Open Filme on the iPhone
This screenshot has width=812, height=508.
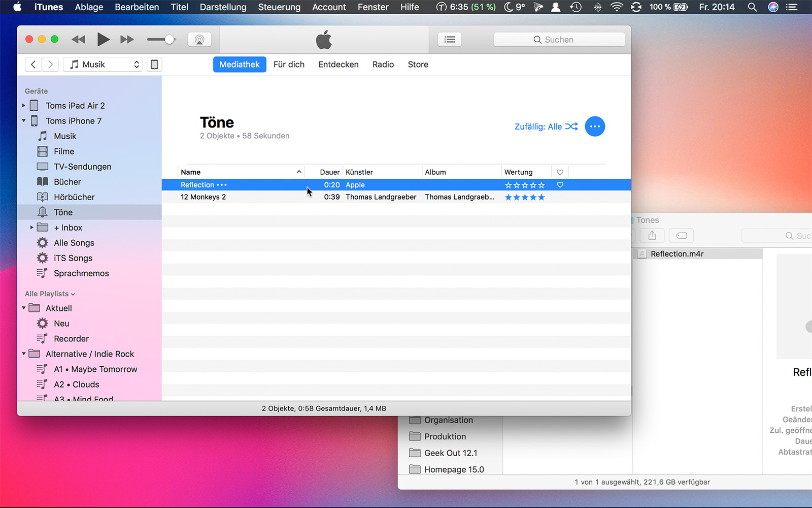click(64, 151)
